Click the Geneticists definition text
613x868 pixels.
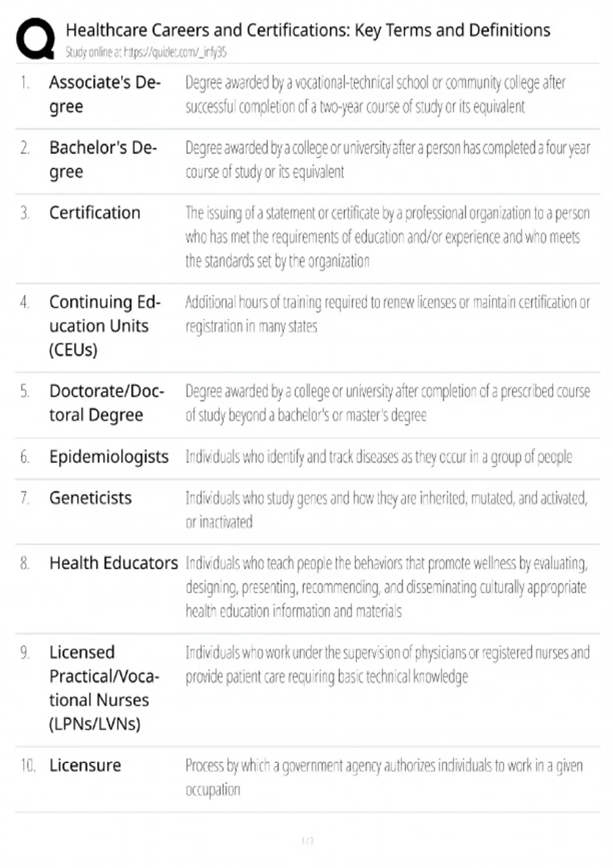[386, 510]
